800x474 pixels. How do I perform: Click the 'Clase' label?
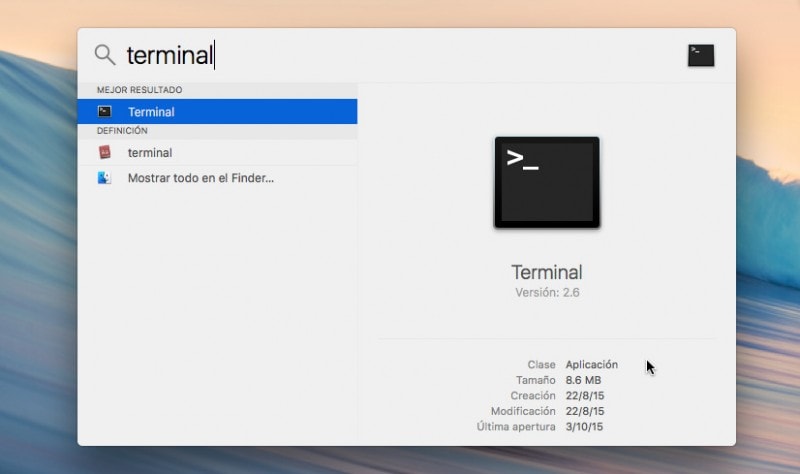click(541, 365)
